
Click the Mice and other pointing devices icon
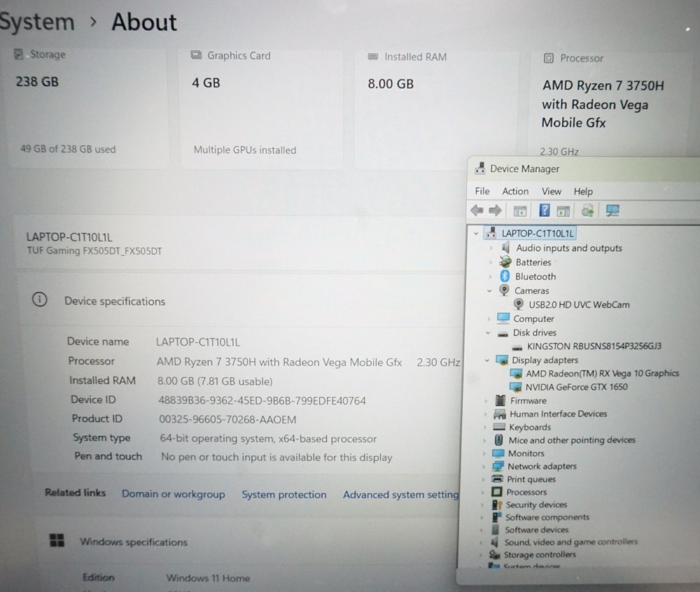pyautogui.click(x=498, y=440)
